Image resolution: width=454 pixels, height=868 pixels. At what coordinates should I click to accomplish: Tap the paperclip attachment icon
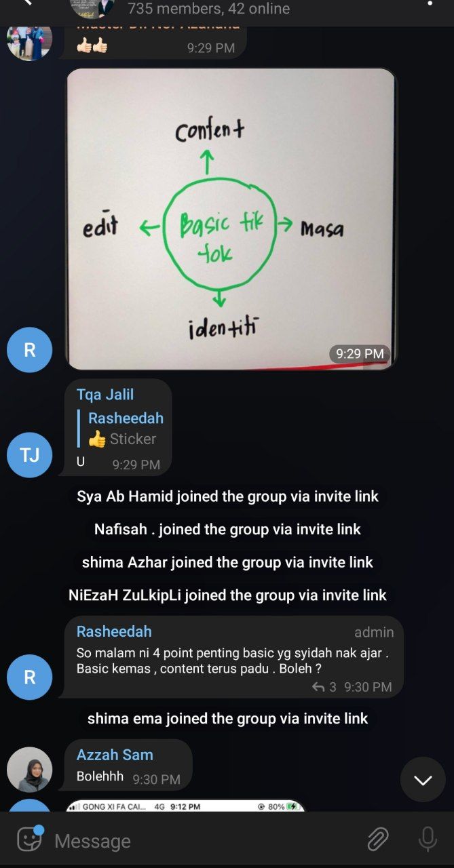[x=377, y=840]
